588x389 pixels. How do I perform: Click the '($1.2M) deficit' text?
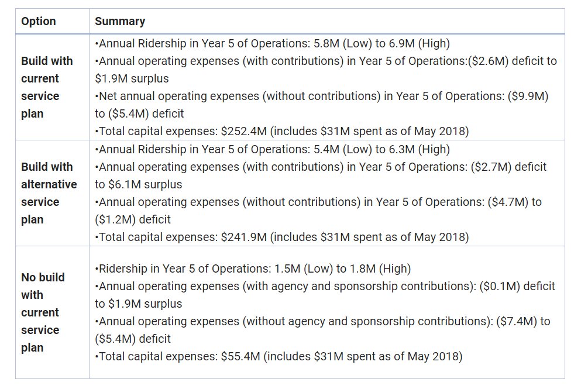click(133, 219)
